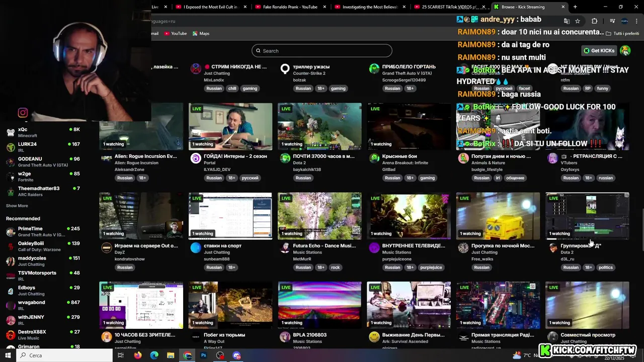Click baykalchik138 streamer avatar icon

coord(285,159)
